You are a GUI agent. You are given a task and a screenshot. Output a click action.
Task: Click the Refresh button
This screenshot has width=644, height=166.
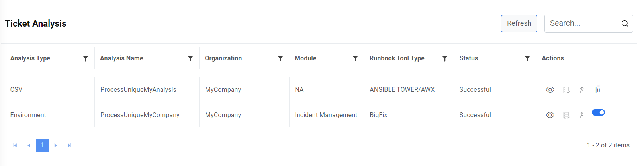coord(519,23)
